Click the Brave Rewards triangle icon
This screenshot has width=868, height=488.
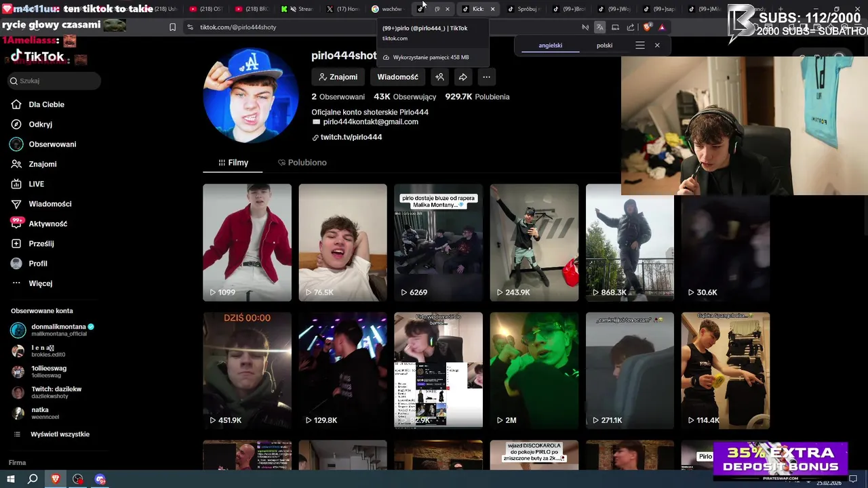tap(661, 27)
